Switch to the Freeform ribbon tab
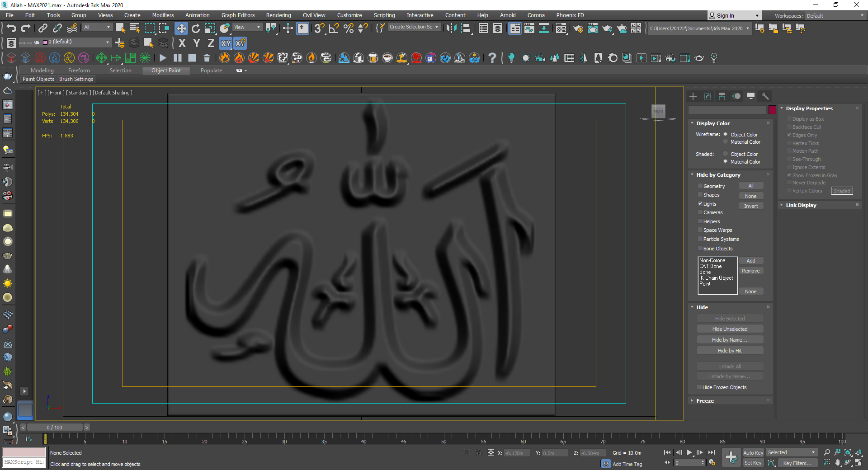Image resolution: width=868 pixels, height=470 pixels. 79,70
